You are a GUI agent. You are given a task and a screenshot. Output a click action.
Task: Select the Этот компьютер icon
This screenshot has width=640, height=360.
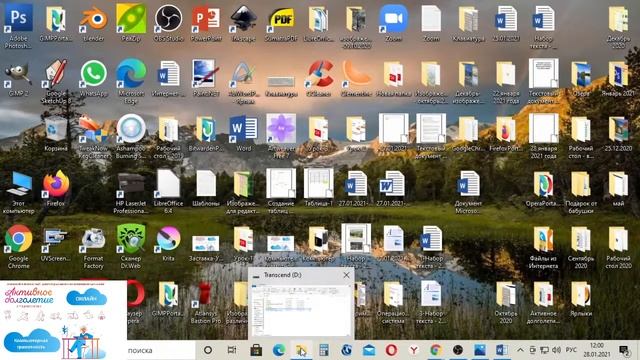(18, 192)
